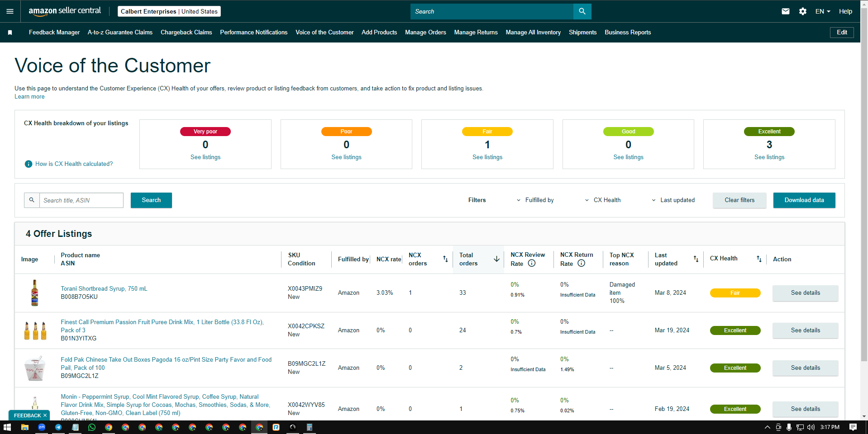Open Business Reports menu item

(x=628, y=33)
